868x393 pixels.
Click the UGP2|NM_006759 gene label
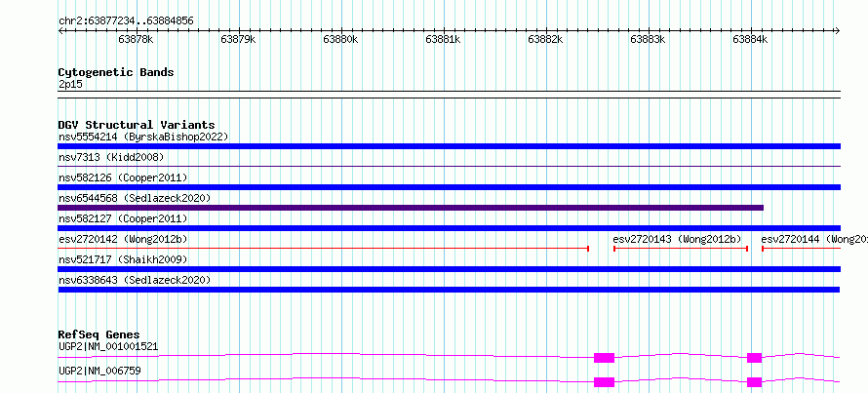click(x=99, y=371)
